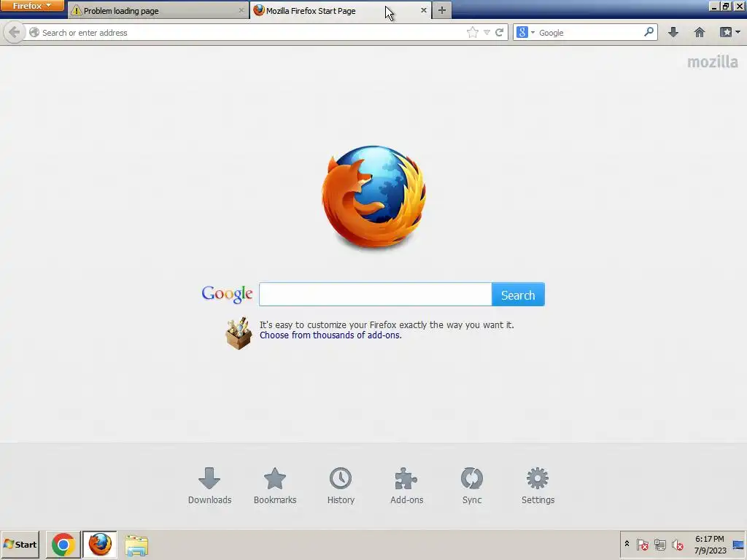Close the Problem loading page tab

point(241,10)
